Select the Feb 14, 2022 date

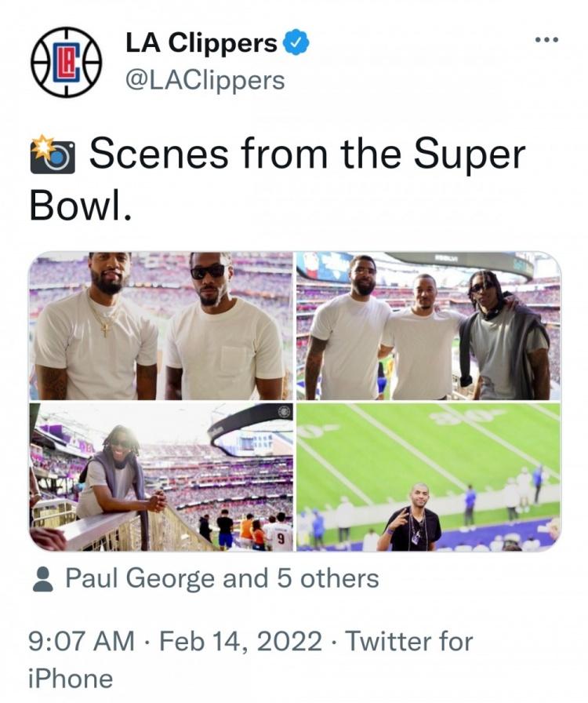241,641
